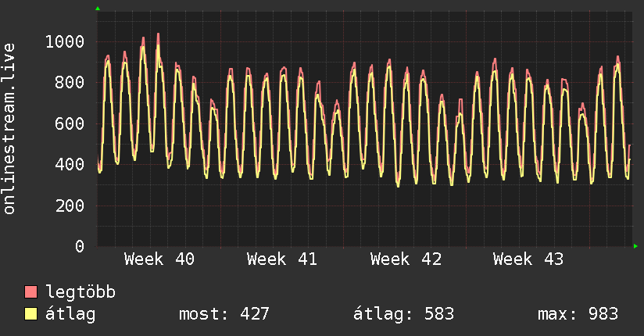Click the átlag legend label next to the yellow swatch
644x336 pixels.
[x=70, y=315]
